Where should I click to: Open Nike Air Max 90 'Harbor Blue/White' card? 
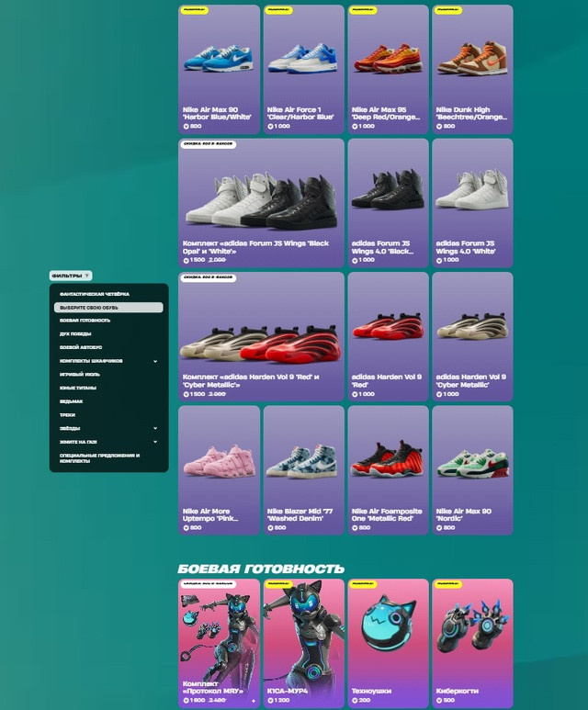(x=219, y=69)
